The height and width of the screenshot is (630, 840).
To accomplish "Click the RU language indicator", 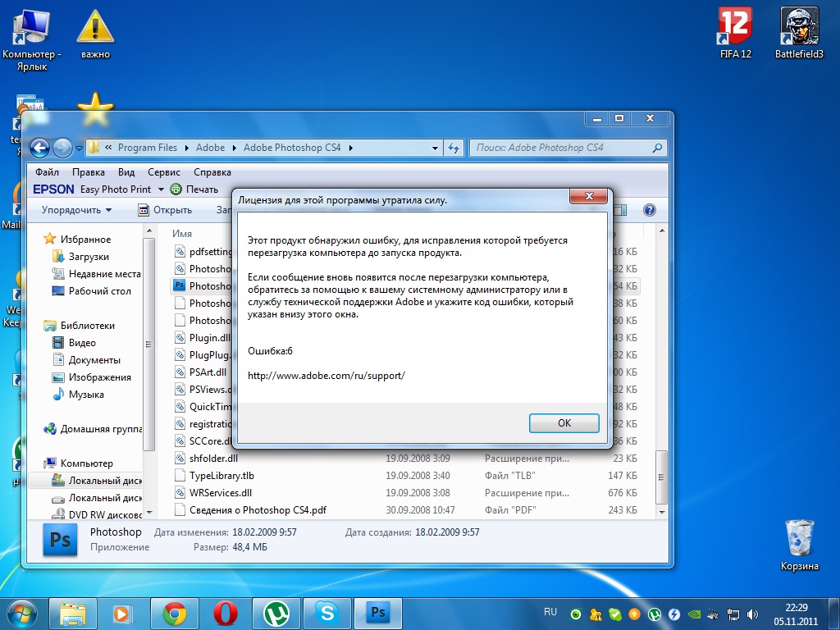I will [x=550, y=612].
